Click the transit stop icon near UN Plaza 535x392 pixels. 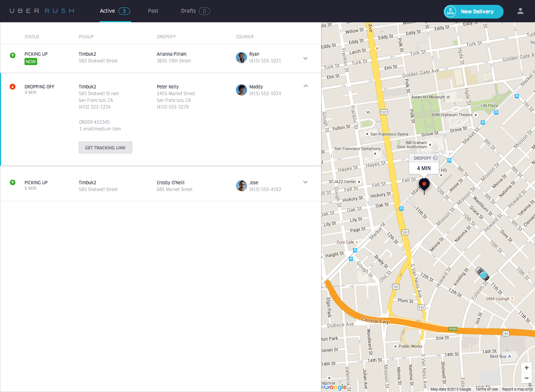coord(496,112)
